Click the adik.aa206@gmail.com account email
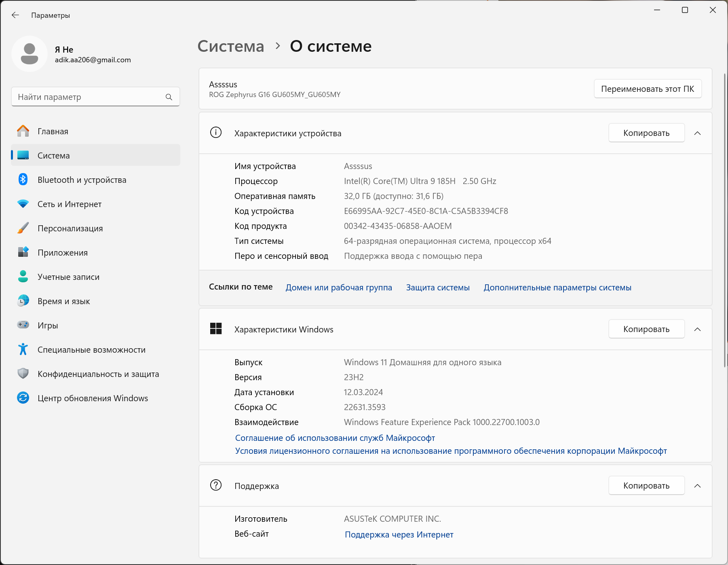This screenshot has height=565, width=728. click(93, 60)
